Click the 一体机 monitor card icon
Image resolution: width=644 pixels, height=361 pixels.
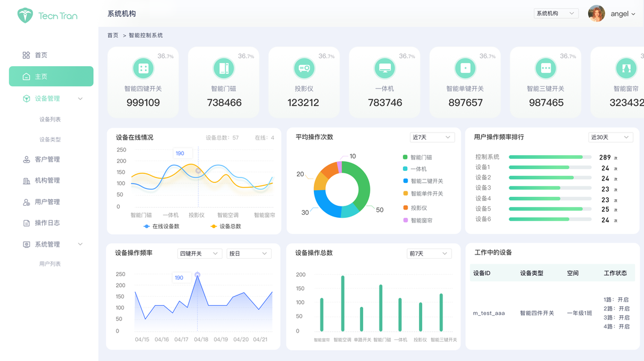(385, 68)
